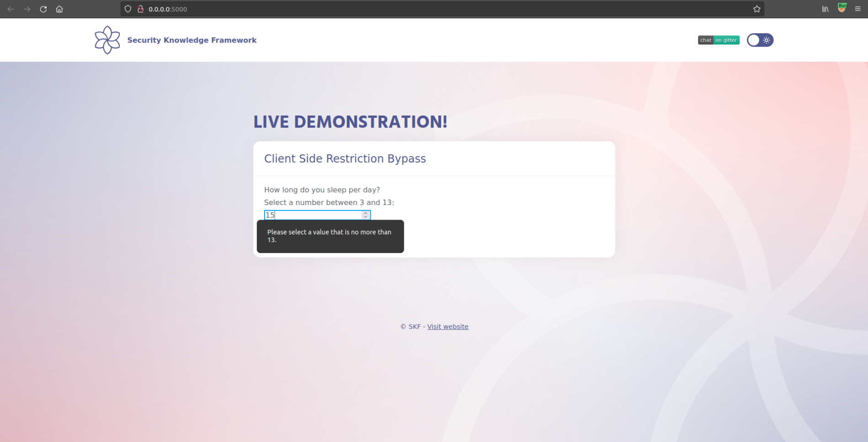868x442 pixels.
Task: Click the SKF flower logo
Action: (x=107, y=40)
